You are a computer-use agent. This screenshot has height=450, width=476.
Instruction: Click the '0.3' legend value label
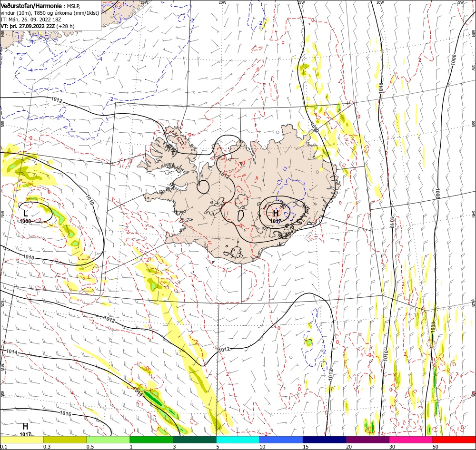tap(47, 447)
